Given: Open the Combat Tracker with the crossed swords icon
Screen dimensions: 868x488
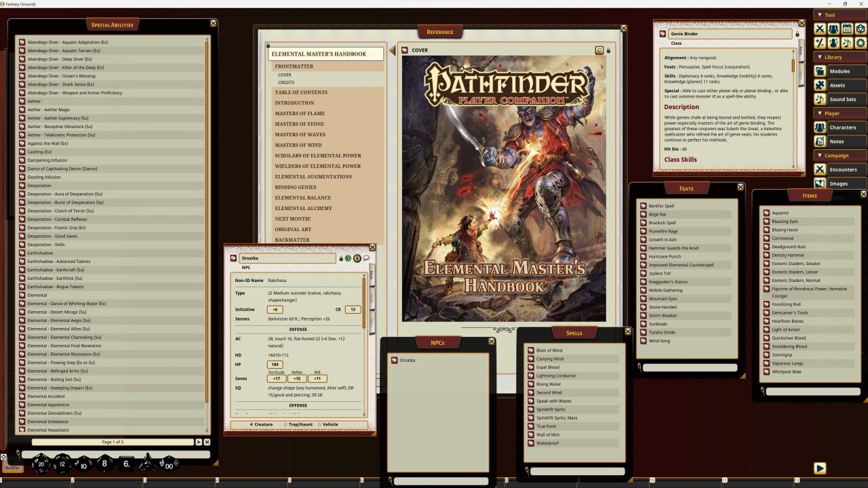Looking at the screenshot, I should tap(821, 28).
